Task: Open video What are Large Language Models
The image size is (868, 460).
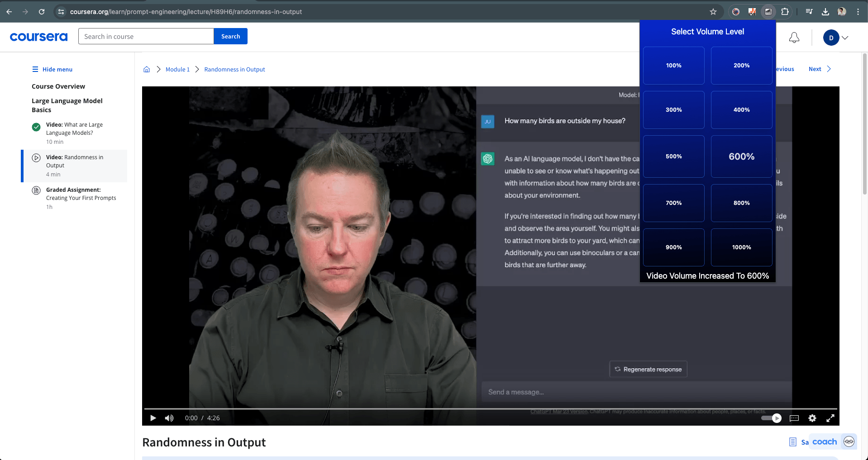Action: pos(75,133)
